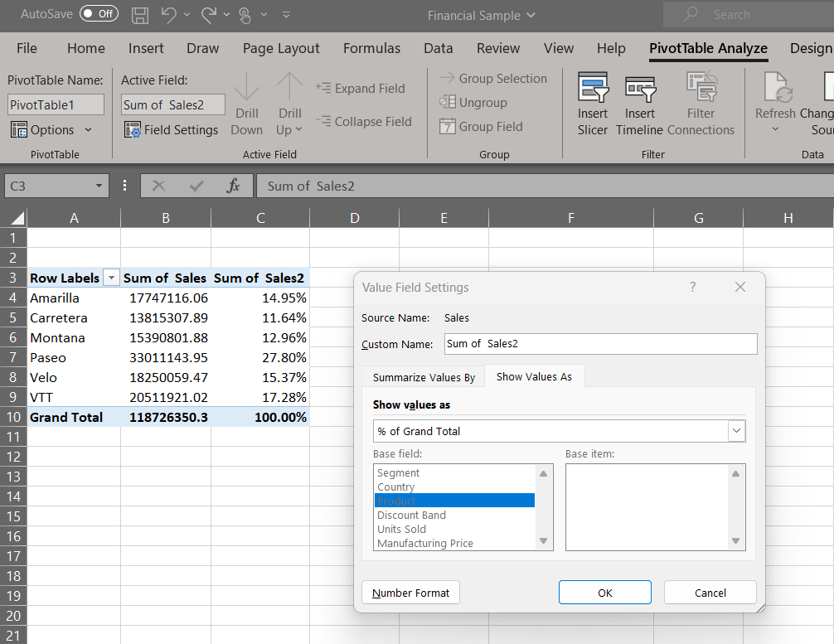Image resolution: width=834 pixels, height=644 pixels.
Task: Click the Number Format button
Action: (x=410, y=593)
